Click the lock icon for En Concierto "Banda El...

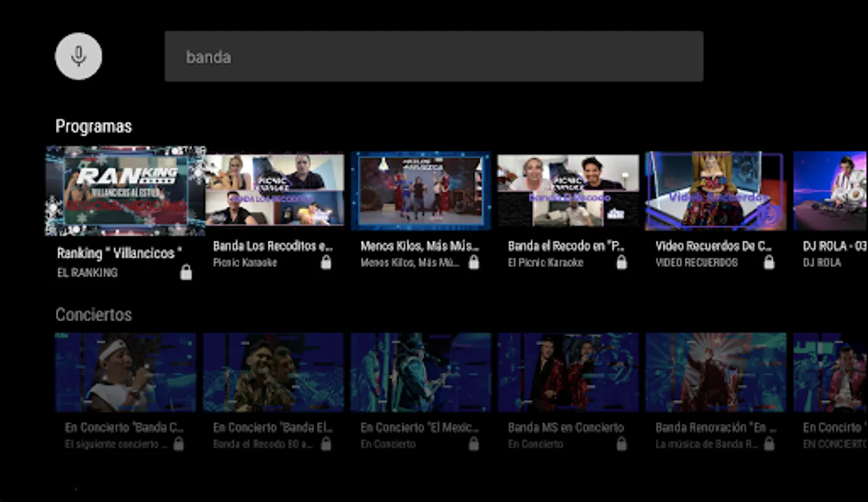326,444
